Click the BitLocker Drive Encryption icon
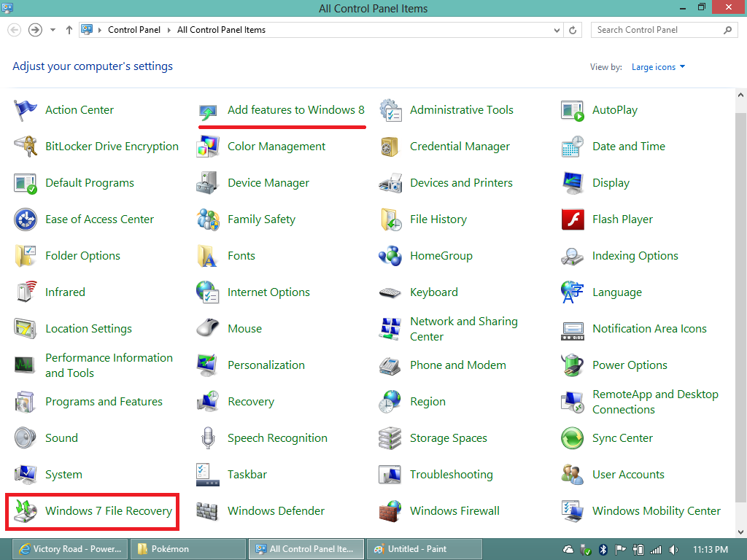 (x=26, y=147)
